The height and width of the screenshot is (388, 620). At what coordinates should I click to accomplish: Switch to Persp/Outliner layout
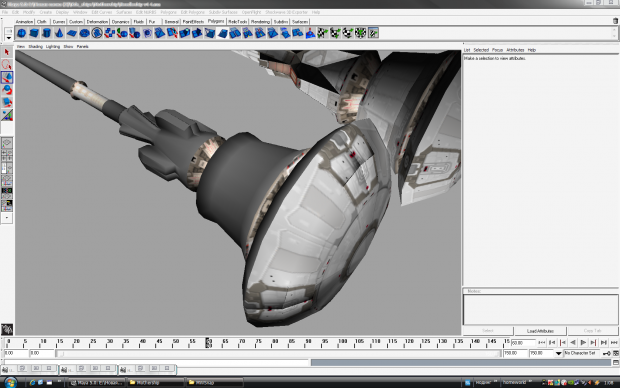coord(7,168)
